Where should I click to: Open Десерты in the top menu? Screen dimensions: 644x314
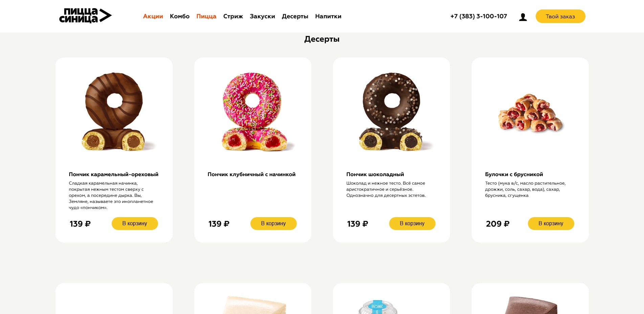pyautogui.click(x=295, y=16)
